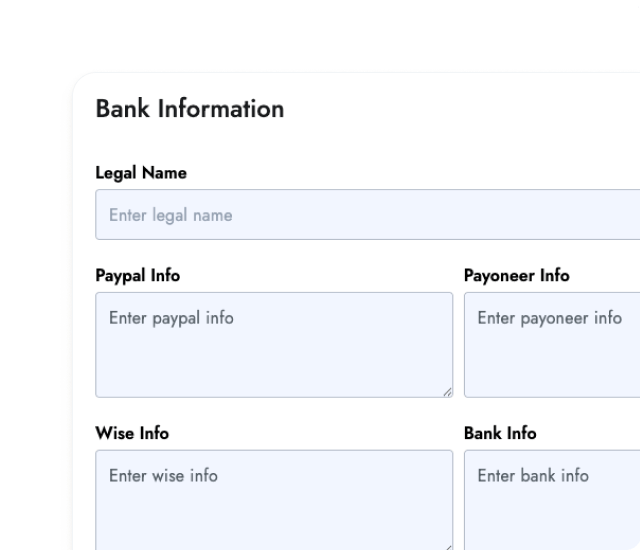Focus the Paypal Info text area
The image size is (640, 550).
tap(274, 345)
